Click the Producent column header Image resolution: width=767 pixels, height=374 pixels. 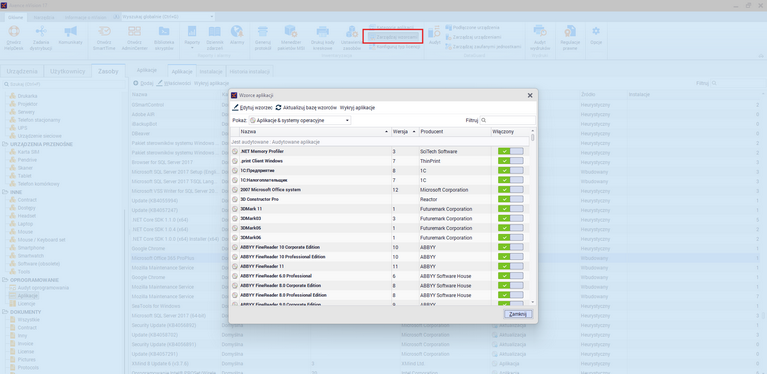[x=454, y=132]
